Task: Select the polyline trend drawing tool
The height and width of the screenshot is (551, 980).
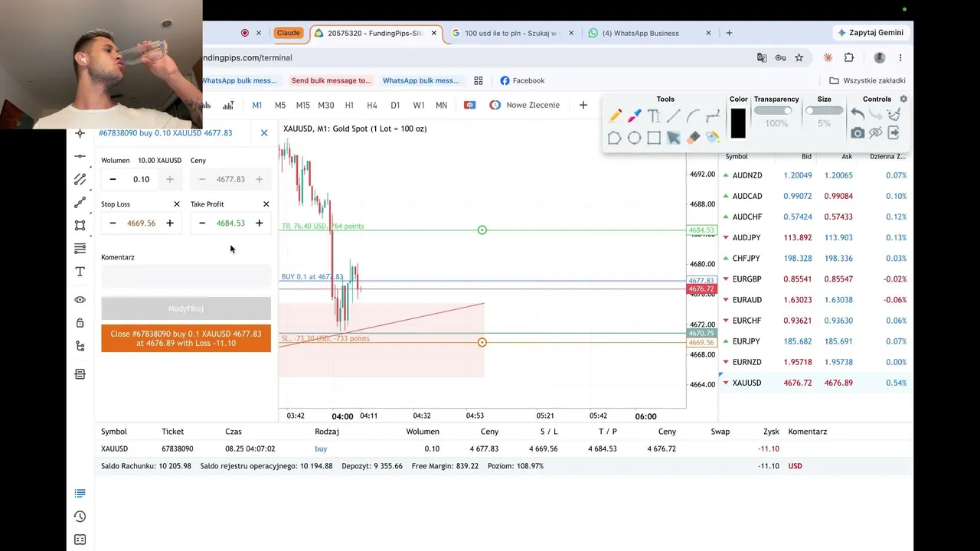Action: 80,203
